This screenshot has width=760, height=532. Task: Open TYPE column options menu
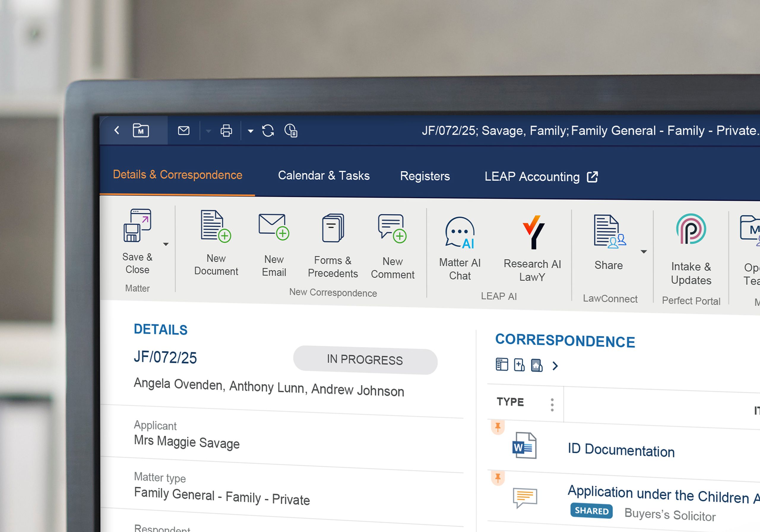point(552,405)
